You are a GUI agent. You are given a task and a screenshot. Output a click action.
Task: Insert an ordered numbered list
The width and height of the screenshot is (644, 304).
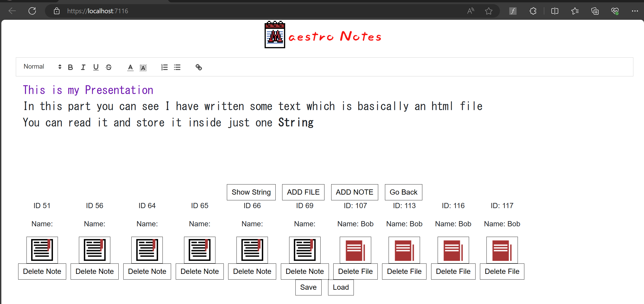coord(164,67)
